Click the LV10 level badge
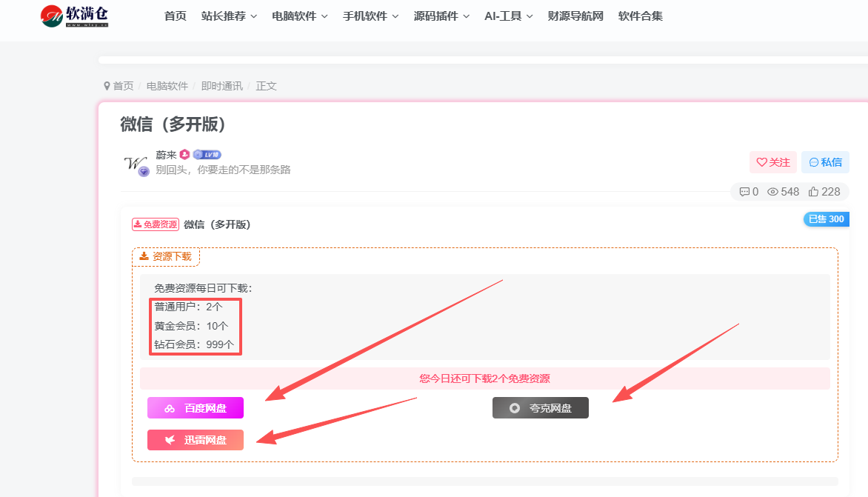868x497 pixels. pyautogui.click(x=207, y=155)
